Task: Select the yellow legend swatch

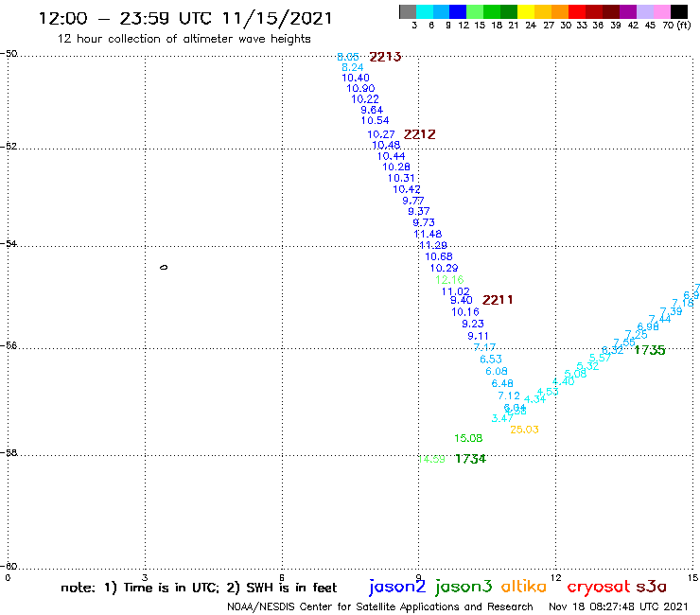Action: 526,12
